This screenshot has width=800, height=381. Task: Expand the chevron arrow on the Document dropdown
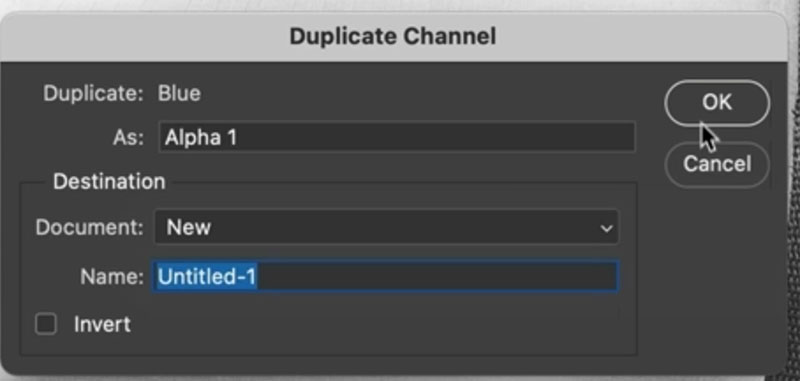coord(606,228)
